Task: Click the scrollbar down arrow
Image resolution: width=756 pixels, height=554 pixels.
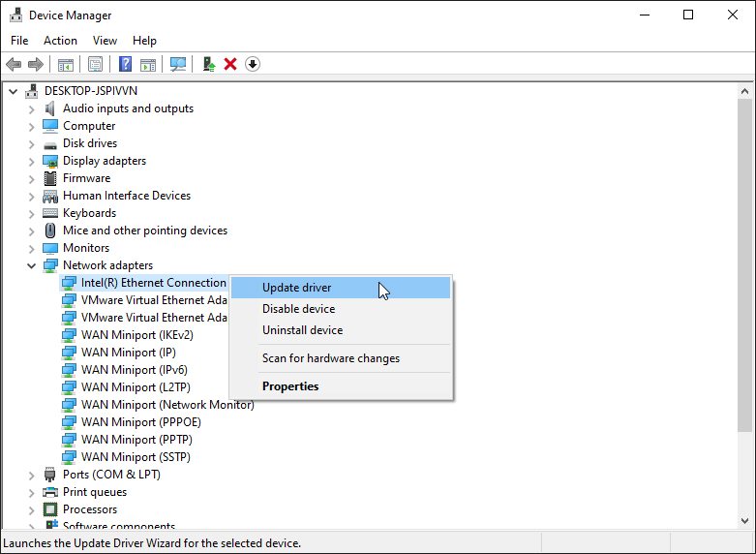Action: 744,521
